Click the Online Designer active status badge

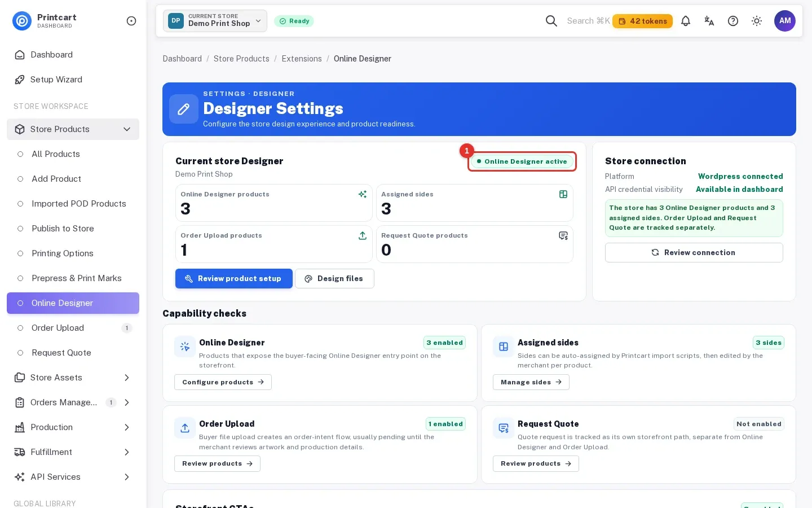(x=522, y=161)
